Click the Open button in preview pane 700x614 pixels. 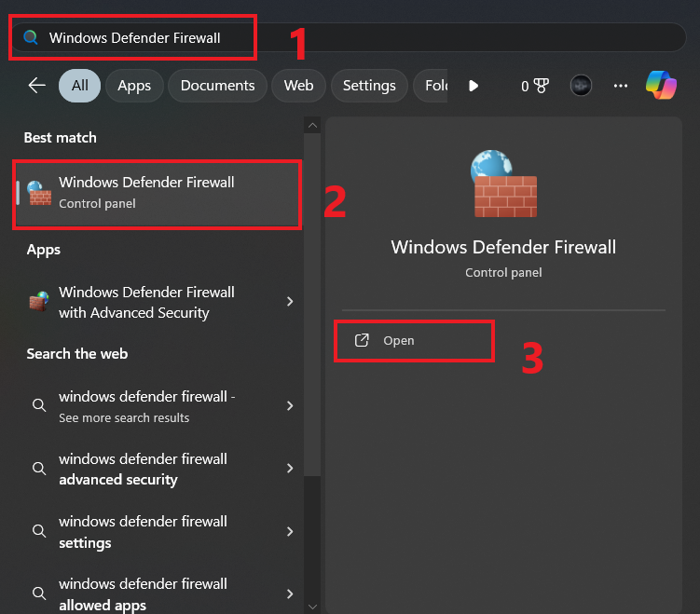[x=414, y=340]
